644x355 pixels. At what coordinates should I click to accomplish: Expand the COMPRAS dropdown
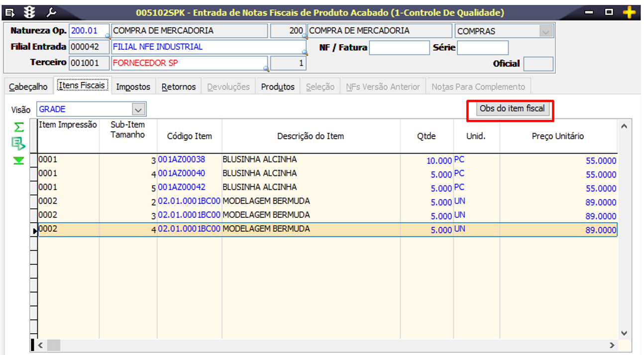click(546, 31)
